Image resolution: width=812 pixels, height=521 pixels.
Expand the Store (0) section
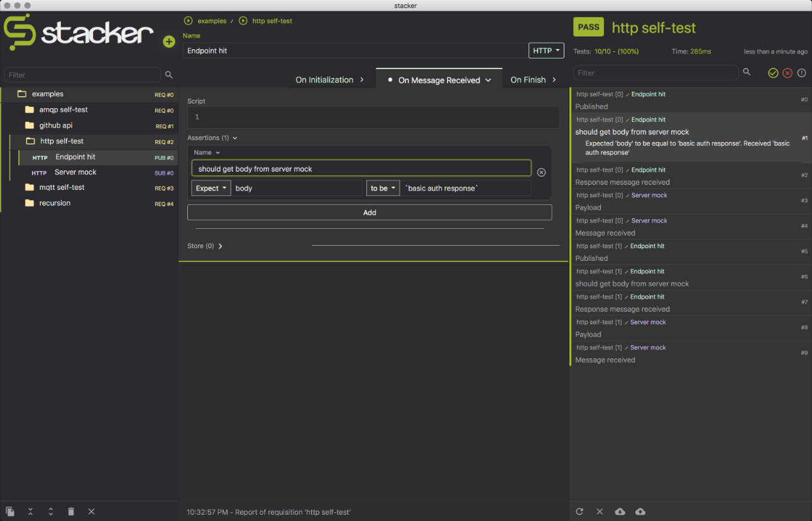point(205,246)
